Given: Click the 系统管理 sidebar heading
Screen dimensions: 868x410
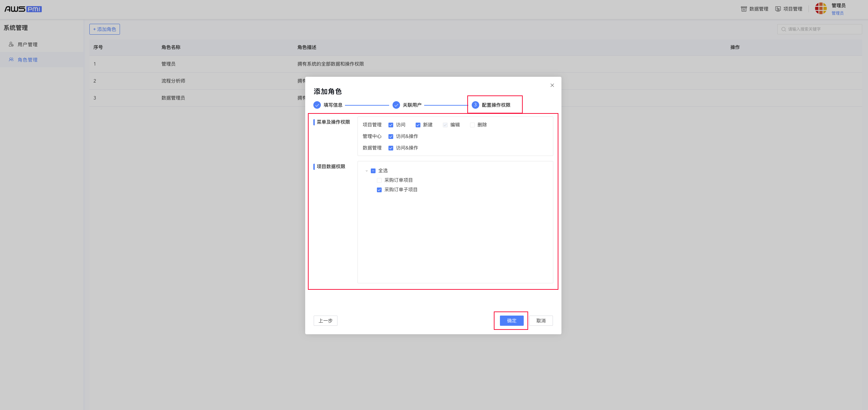Looking at the screenshot, I should point(16,28).
